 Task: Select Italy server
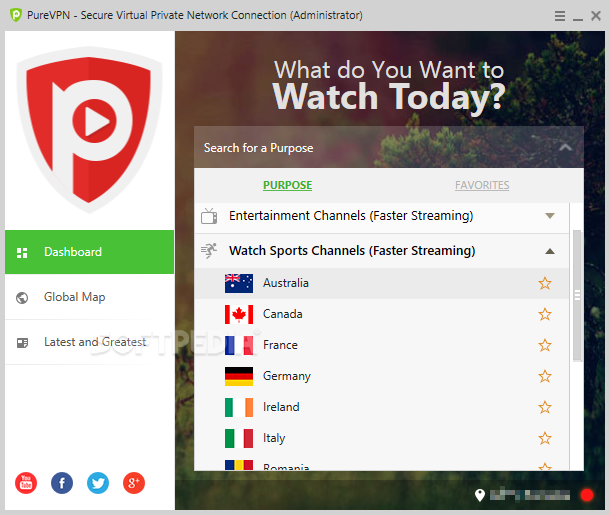[382, 438]
